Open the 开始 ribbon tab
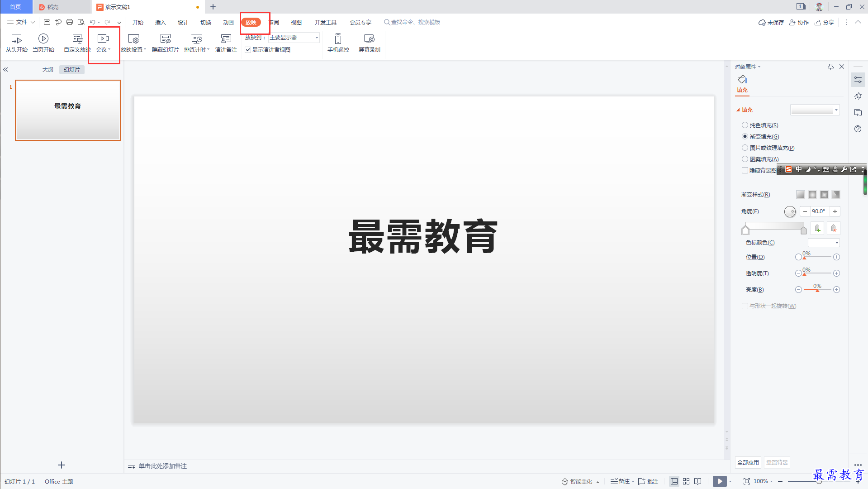This screenshot has width=868, height=489. point(138,22)
